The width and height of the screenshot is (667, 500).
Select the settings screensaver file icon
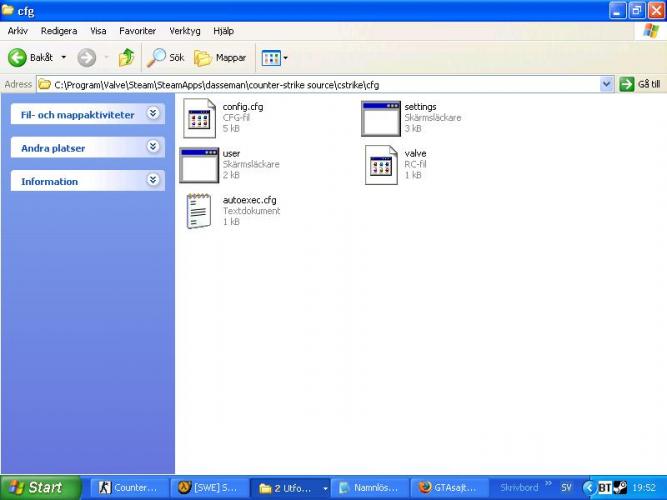pos(380,119)
